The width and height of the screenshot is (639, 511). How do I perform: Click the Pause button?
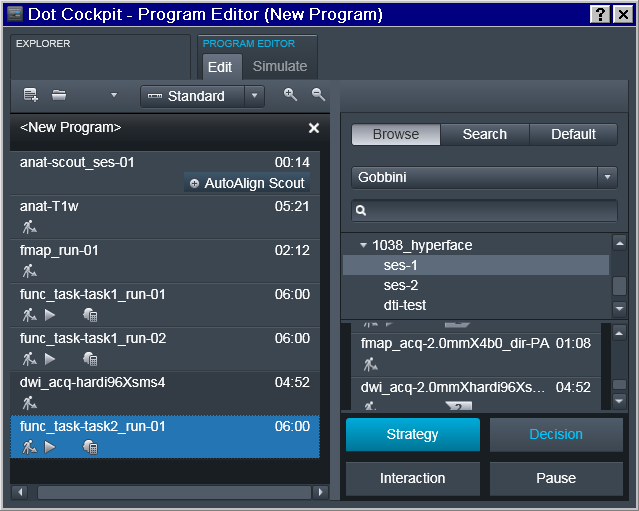556,478
